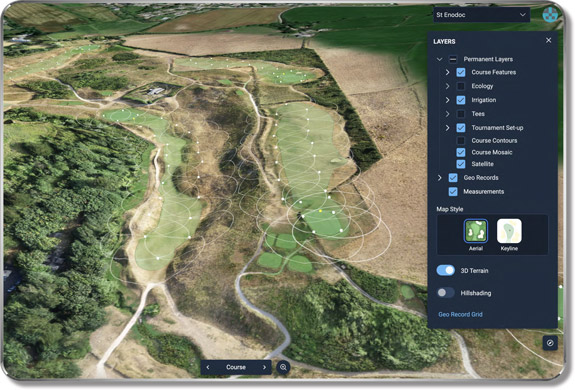Expand the Course Features layer
575x390 pixels.
(447, 72)
